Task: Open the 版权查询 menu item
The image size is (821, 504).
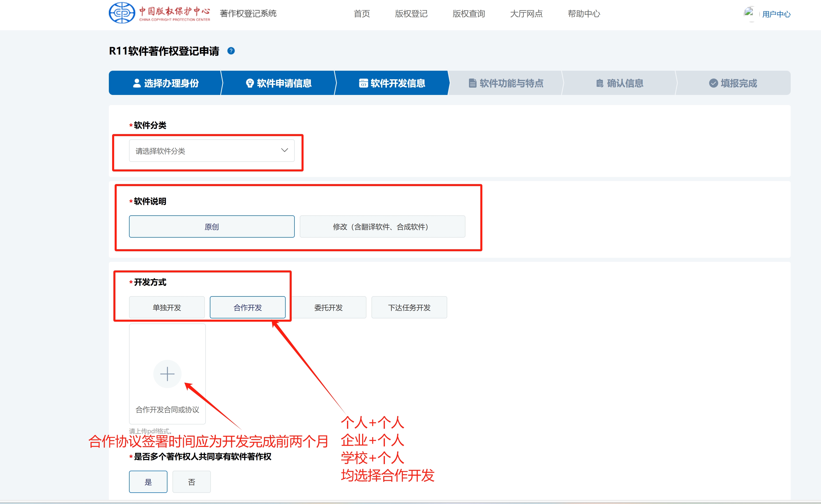Action: [469, 14]
